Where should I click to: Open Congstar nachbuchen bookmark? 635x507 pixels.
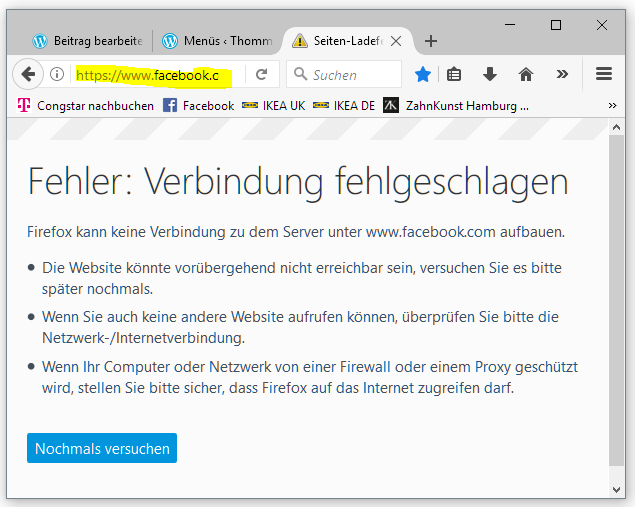click(x=85, y=106)
